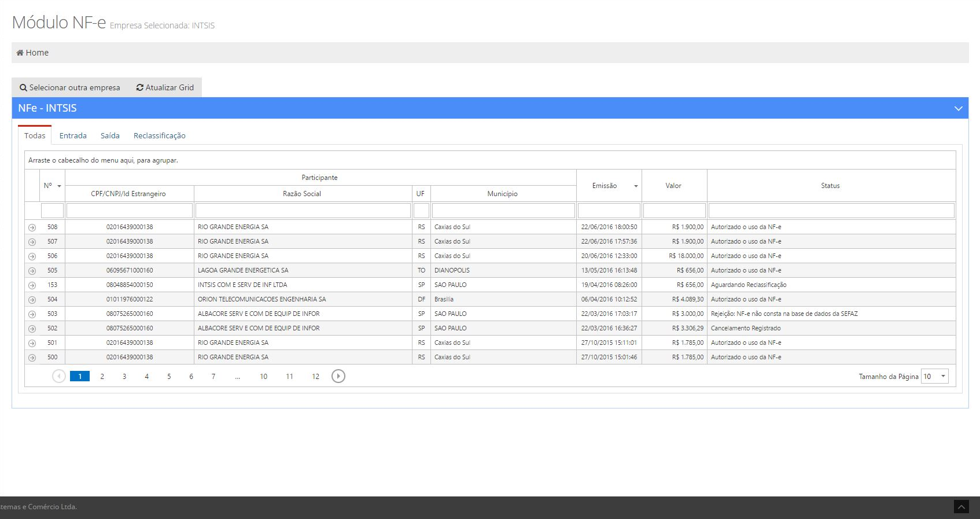Switch to the Reclassificação tab
This screenshot has width=980, height=519.
[x=159, y=135]
